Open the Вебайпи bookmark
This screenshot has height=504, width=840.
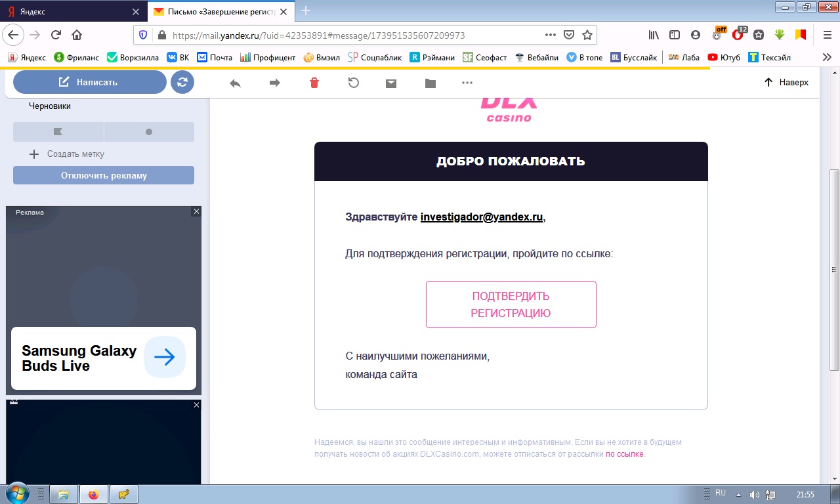point(537,57)
